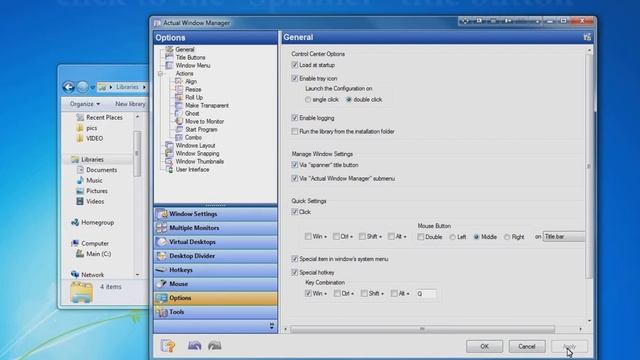Toggle the Enable logging checkbox

coord(295,118)
